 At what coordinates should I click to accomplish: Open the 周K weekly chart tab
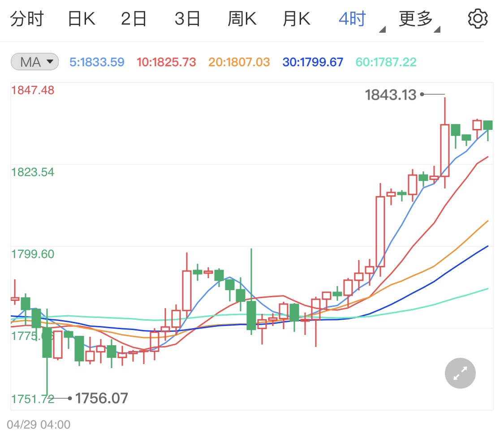pos(242,19)
